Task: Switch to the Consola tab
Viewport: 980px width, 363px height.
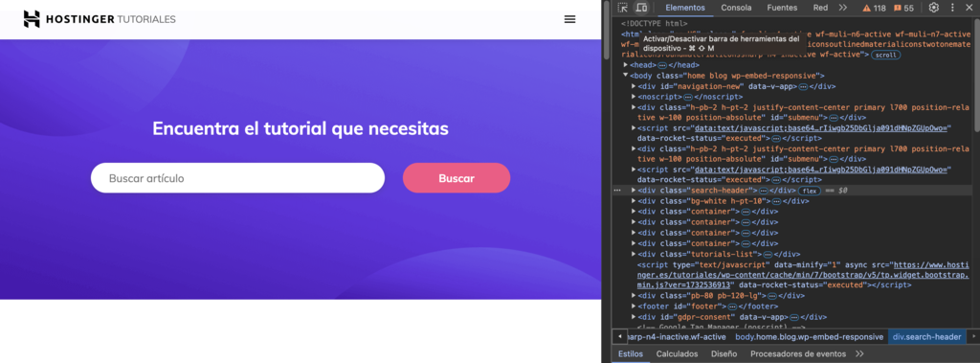Action: coord(736,8)
